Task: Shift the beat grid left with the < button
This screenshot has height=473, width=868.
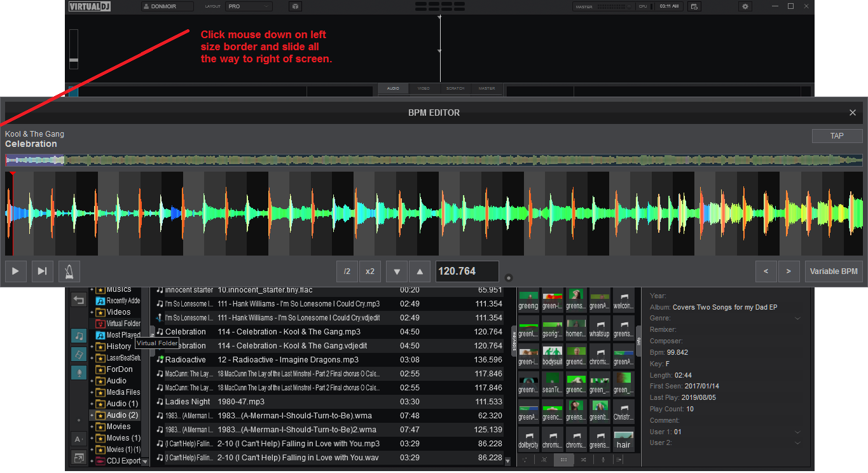Action: 766,271
